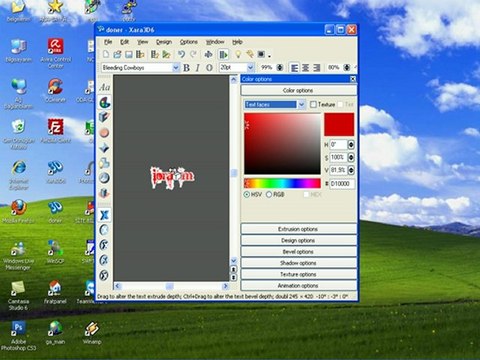The width and height of the screenshot is (480, 360).
Task: Select the Color options palette icon
Action: (x=104, y=103)
